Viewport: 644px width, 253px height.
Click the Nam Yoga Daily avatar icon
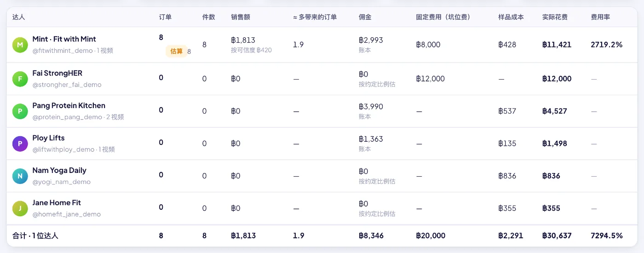click(x=20, y=176)
